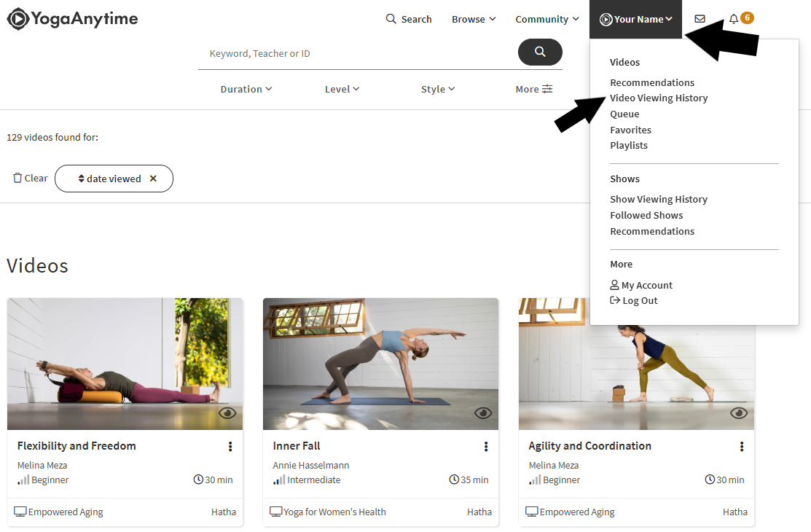Click the Clear trash icon
The width and height of the screenshot is (811, 532).
(x=17, y=178)
